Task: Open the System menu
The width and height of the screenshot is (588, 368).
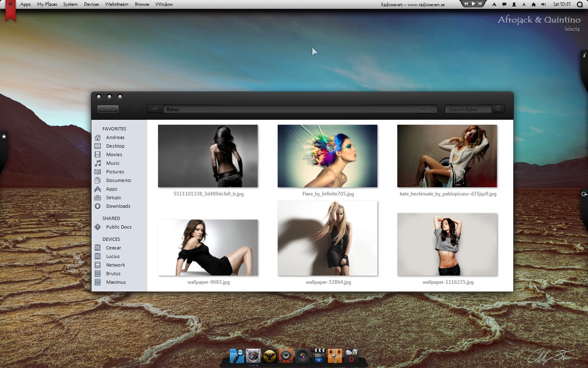Action: (70, 4)
